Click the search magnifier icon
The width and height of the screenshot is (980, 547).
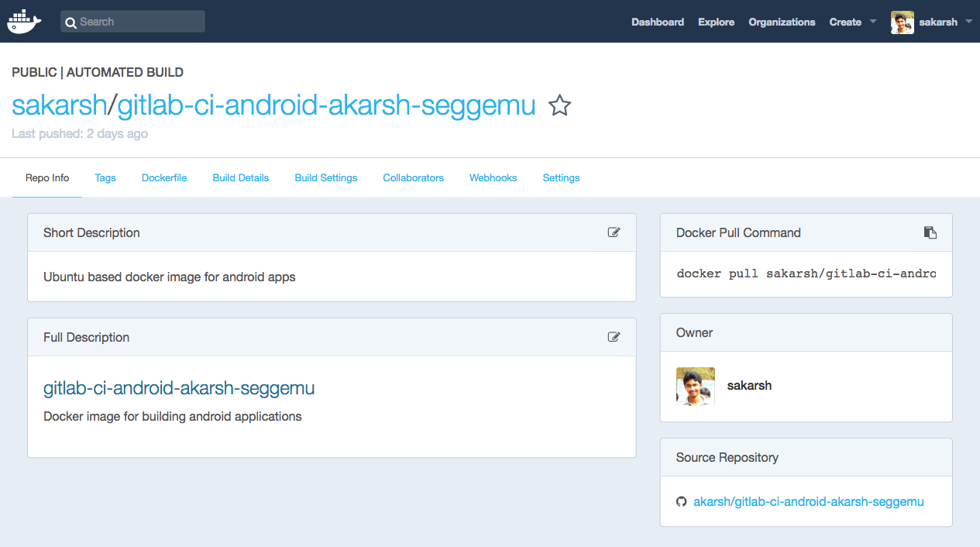click(70, 22)
